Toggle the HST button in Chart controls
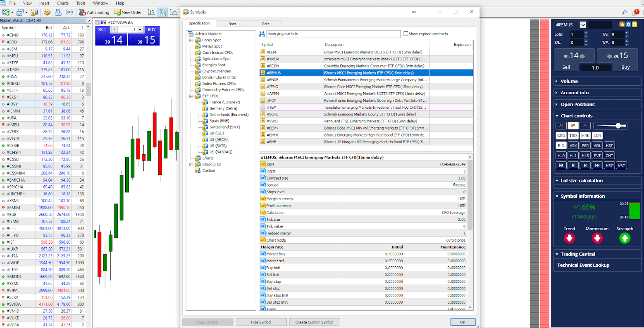The height and width of the screenshot is (328, 644). (609, 146)
